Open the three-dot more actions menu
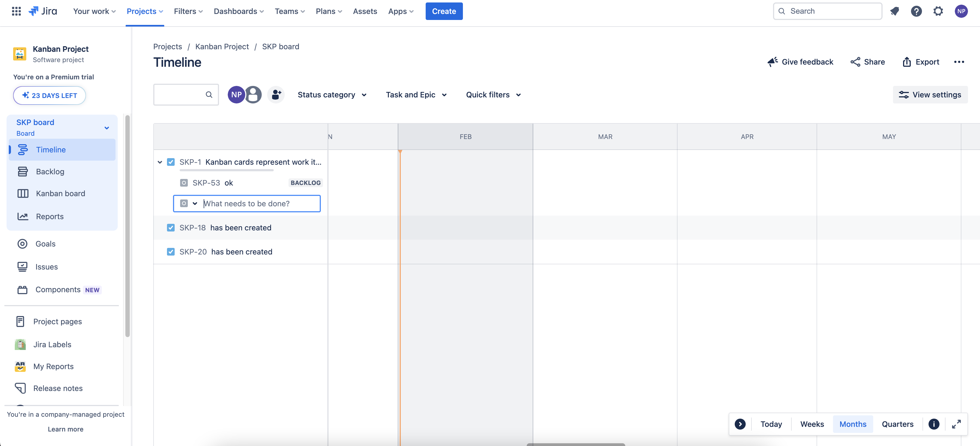980x446 pixels. 959,62
